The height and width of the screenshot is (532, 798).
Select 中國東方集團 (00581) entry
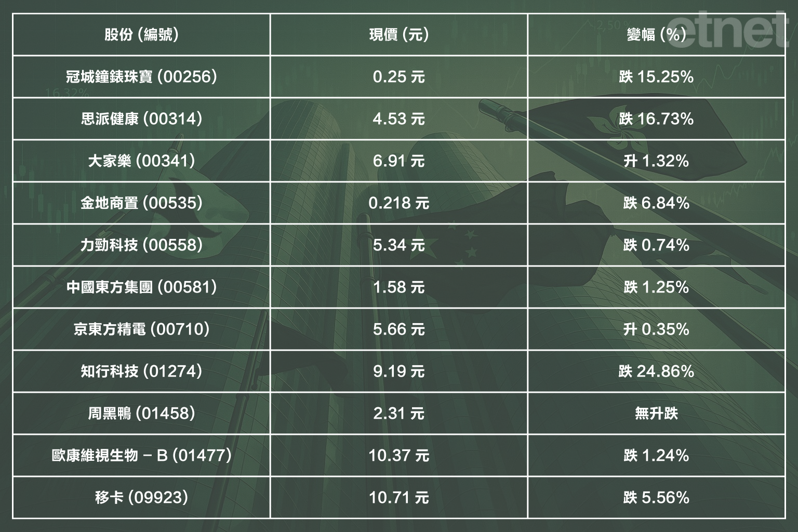pos(141,287)
